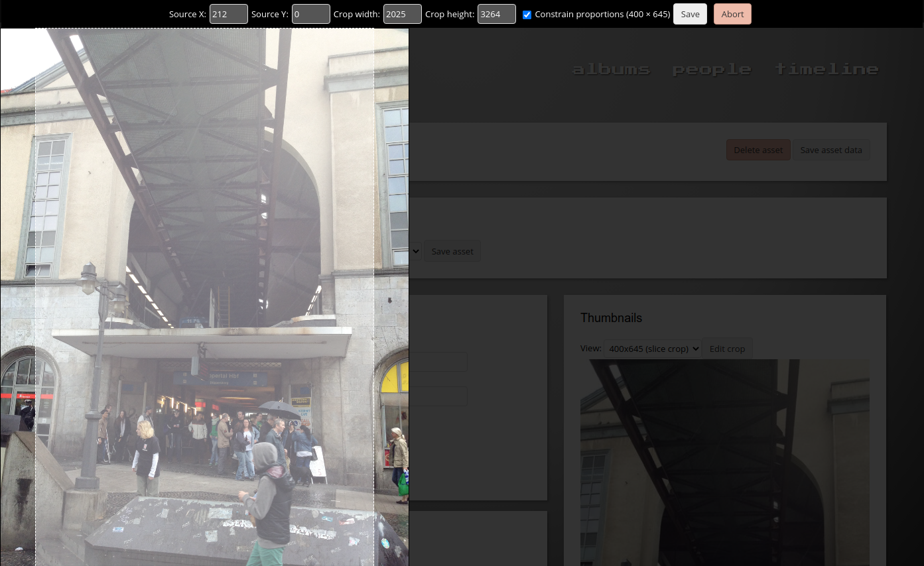Image resolution: width=924 pixels, height=566 pixels.
Task: Expand the dropdown beside Save asset
Action: point(415,251)
